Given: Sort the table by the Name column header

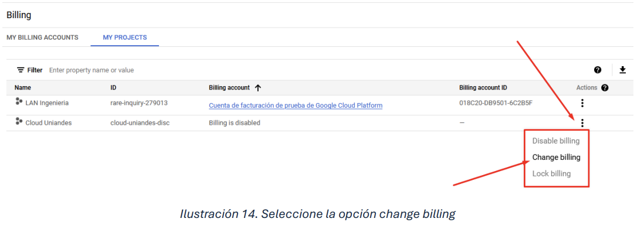Looking at the screenshot, I should [23, 88].
